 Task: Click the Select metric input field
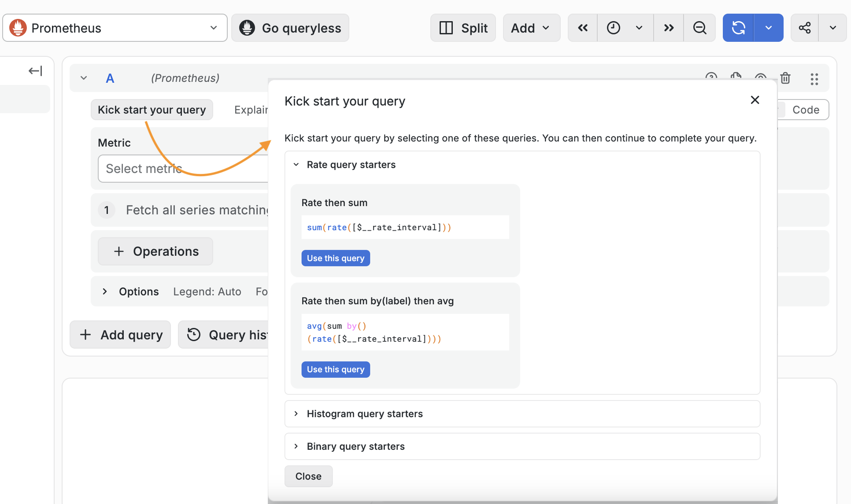point(183,169)
